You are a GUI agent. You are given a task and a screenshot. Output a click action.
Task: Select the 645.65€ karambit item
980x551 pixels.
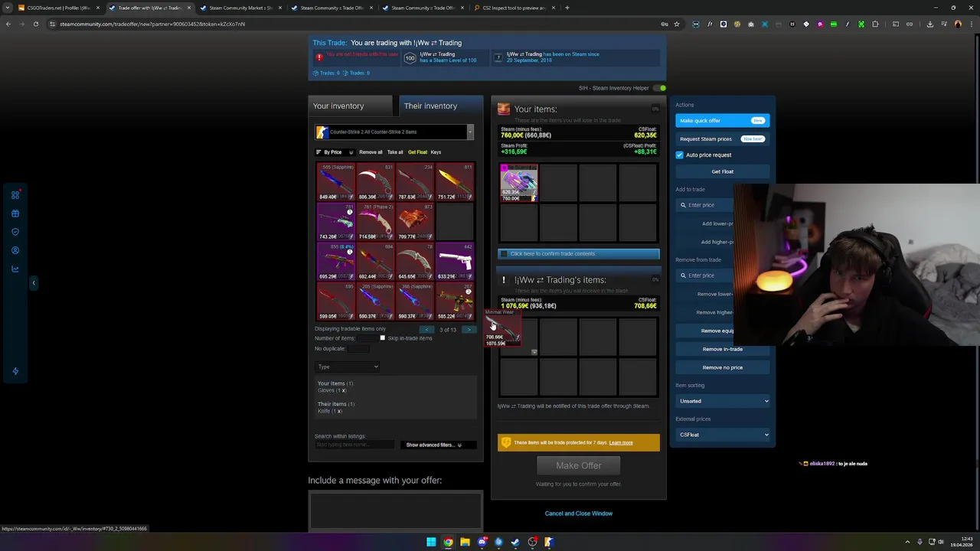[x=415, y=262]
